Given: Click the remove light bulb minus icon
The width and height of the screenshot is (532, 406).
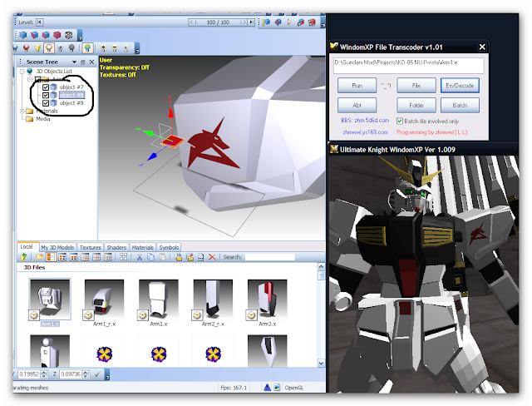Looking at the screenshot, I should pos(115,48).
